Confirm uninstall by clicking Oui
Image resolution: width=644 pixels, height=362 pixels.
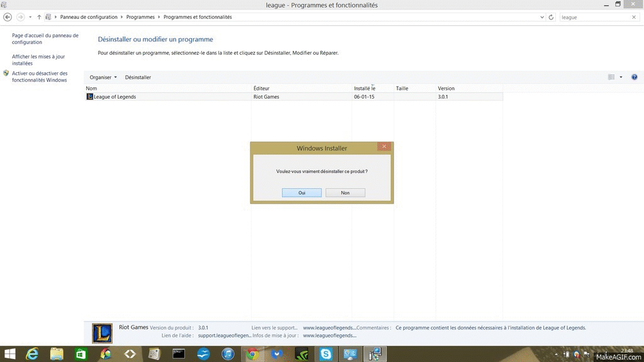(302, 193)
